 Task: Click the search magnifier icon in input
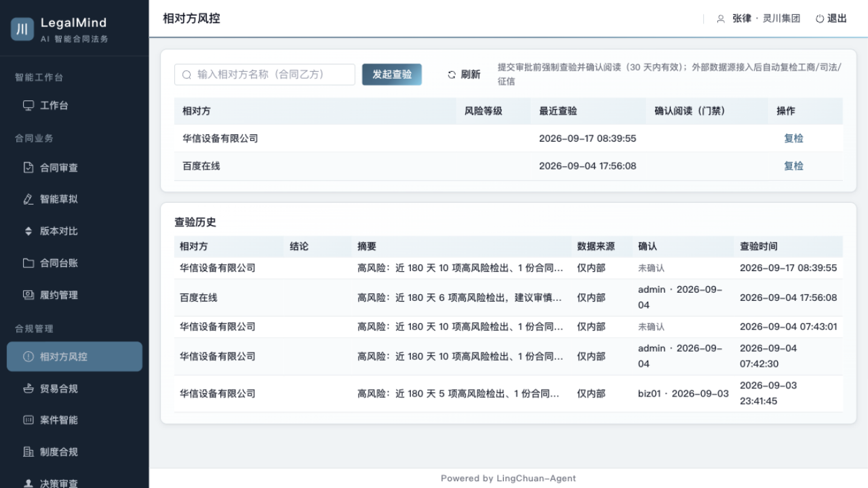point(186,75)
